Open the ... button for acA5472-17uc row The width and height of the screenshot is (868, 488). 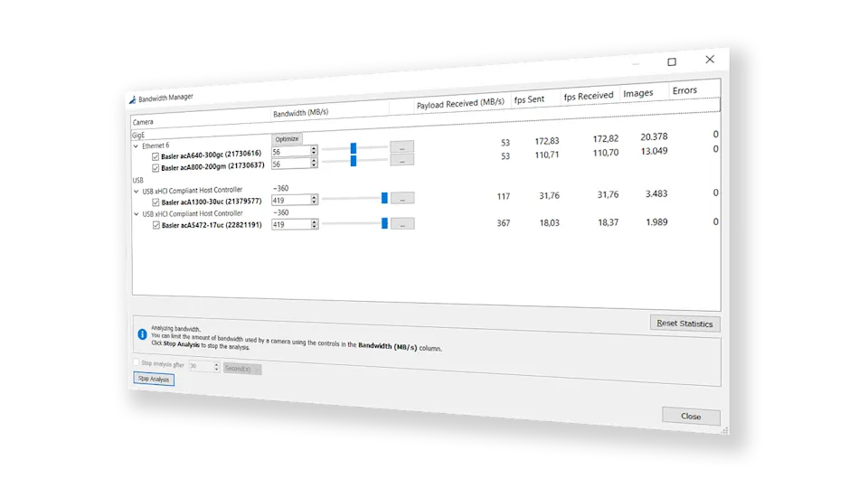click(x=402, y=224)
